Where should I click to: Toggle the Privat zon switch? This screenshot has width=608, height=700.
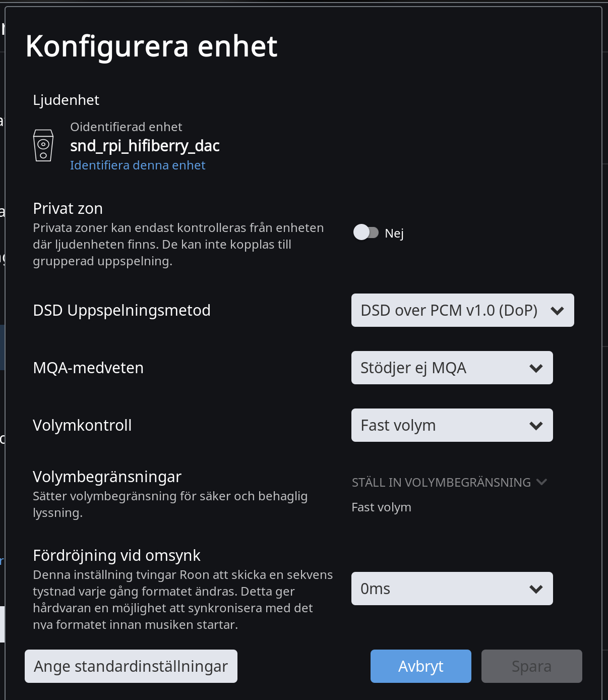coord(366,232)
